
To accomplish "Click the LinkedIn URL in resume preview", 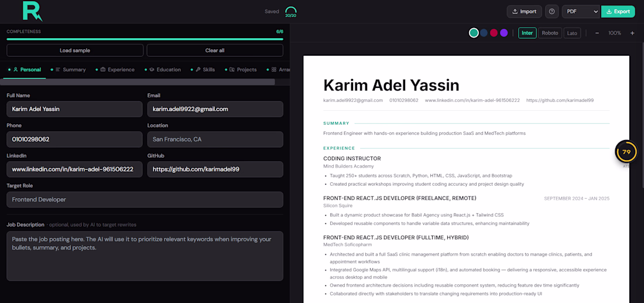I will click(472, 100).
